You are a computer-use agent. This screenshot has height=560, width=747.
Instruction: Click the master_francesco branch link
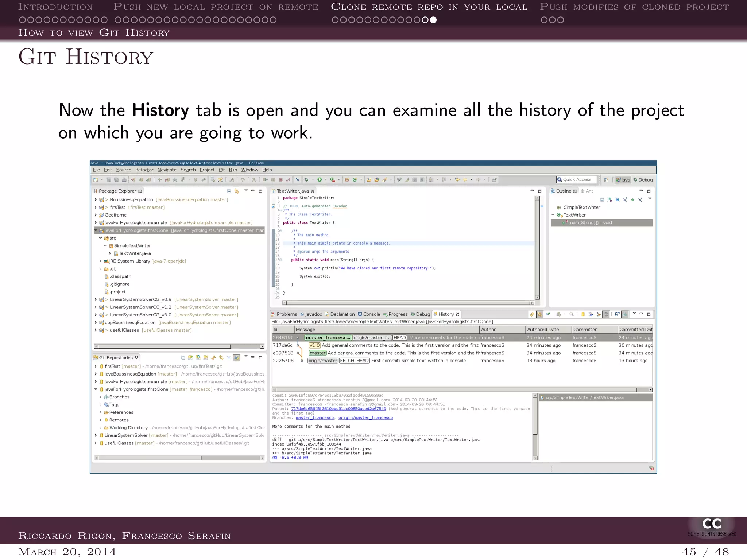(315, 418)
